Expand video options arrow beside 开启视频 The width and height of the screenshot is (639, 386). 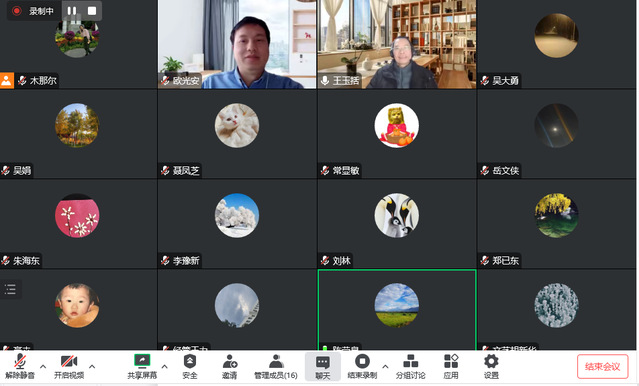pyautogui.click(x=92, y=366)
